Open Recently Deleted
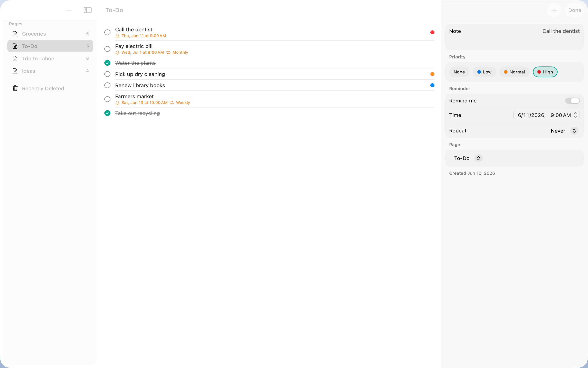 [x=50, y=88]
